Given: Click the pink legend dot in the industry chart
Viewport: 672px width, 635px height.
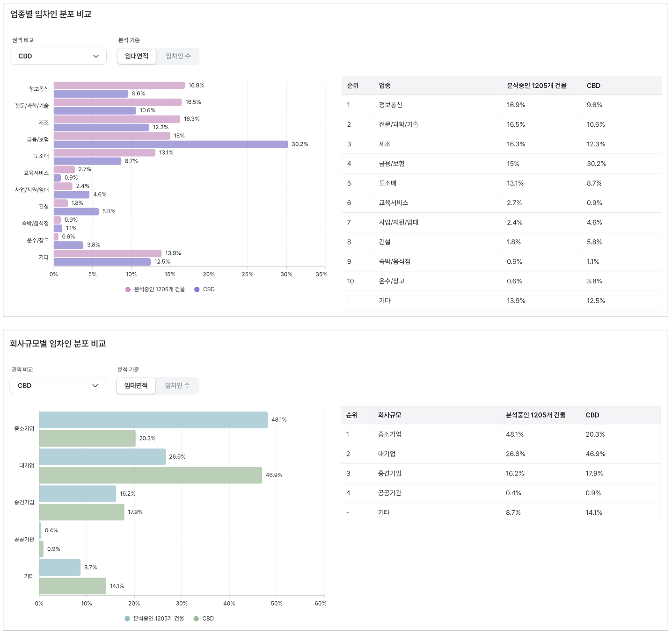Looking at the screenshot, I should click(x=128, y=289).
